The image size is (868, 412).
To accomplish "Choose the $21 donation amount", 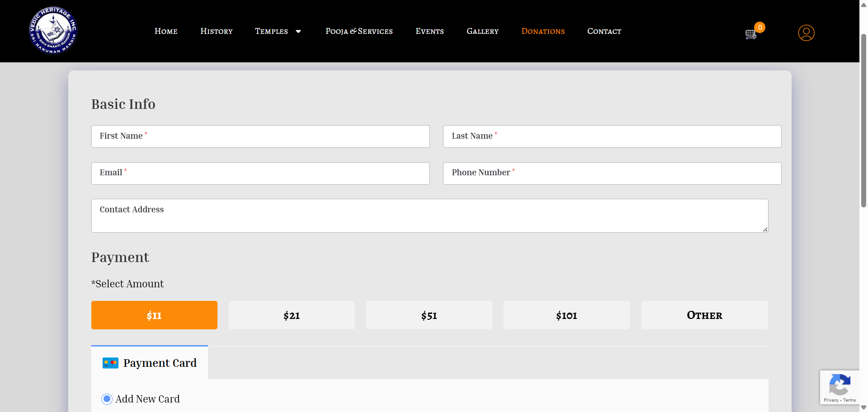I will click(x=292, y=315).
